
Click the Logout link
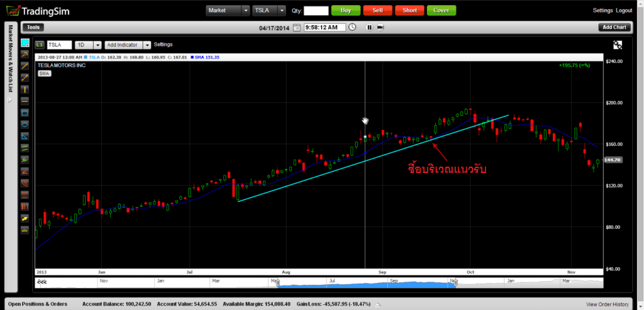point(624,11)
